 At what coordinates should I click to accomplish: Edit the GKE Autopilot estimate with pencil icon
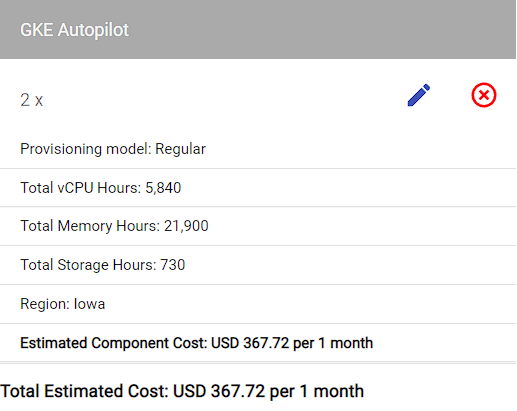tap(419, 95)
